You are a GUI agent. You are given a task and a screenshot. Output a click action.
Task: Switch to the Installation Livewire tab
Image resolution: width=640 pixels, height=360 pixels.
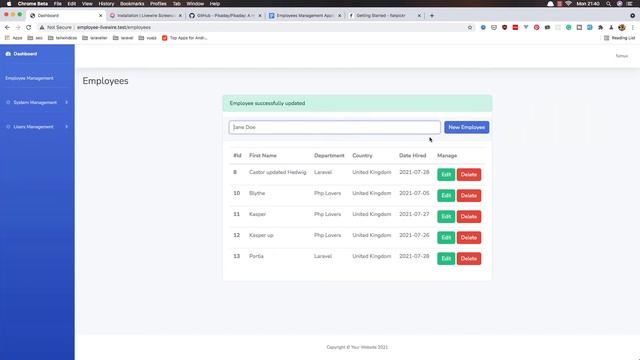click(145, 16)
